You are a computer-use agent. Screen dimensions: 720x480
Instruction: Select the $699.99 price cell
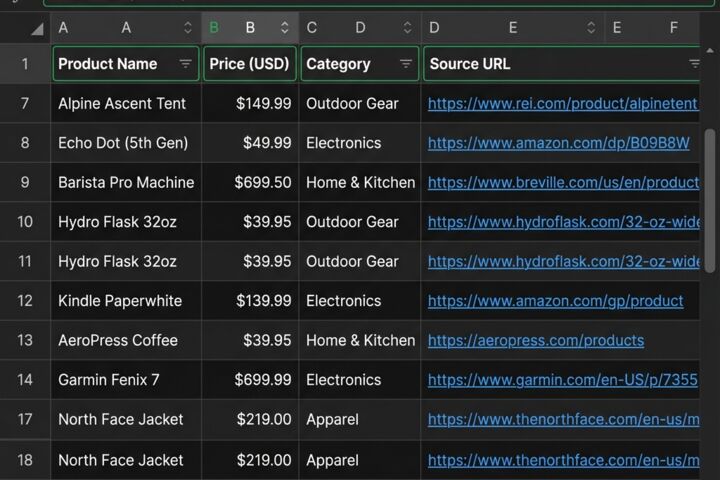point(250,380)
